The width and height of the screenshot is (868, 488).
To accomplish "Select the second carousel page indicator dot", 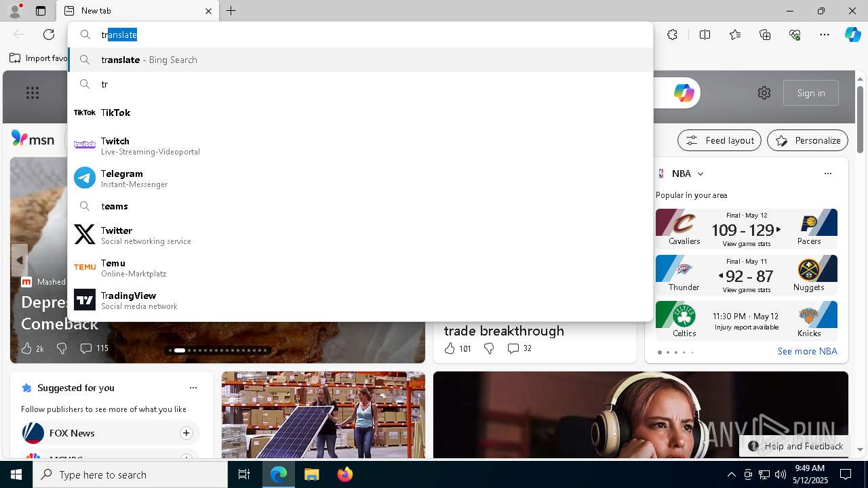I will [x=179, y=350].
